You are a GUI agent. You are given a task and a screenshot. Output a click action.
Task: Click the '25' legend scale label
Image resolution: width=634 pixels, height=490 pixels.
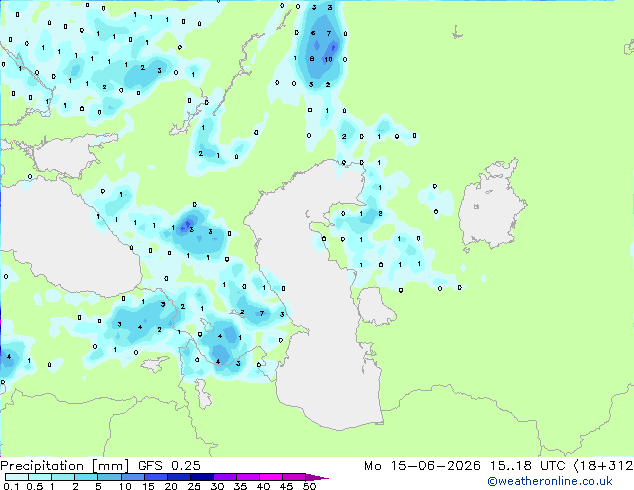pos(194,486)
